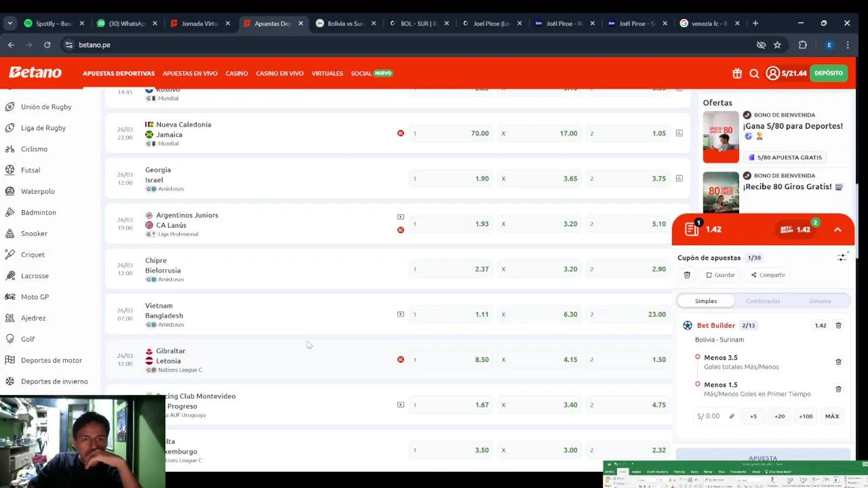This screenshot has height=488, width=868.
Task: Clear betslip with trash icon beside Guardar
Action: 687,274
